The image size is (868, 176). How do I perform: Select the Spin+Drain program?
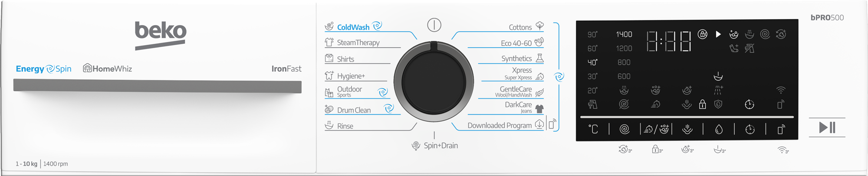pos(435,146)
